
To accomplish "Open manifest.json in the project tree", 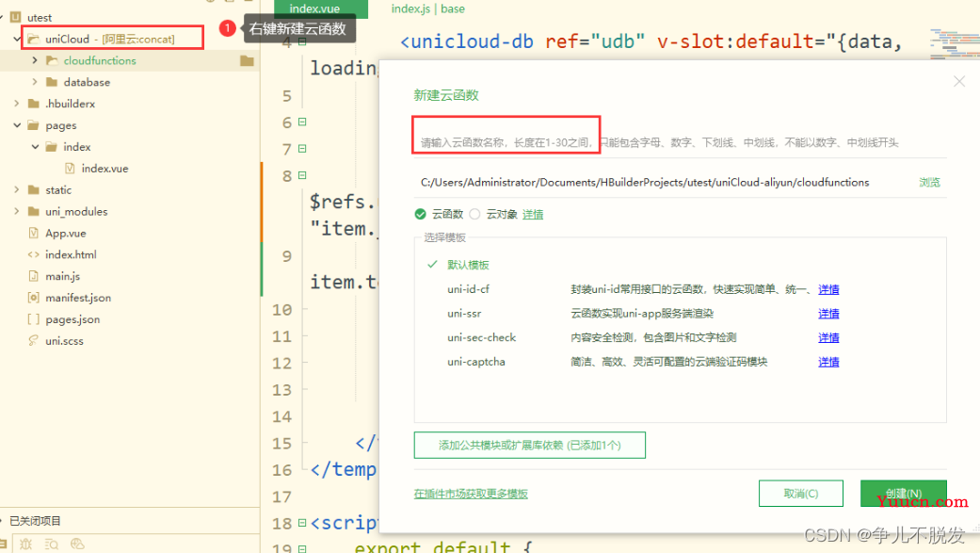I will click(x=78, y=298).
